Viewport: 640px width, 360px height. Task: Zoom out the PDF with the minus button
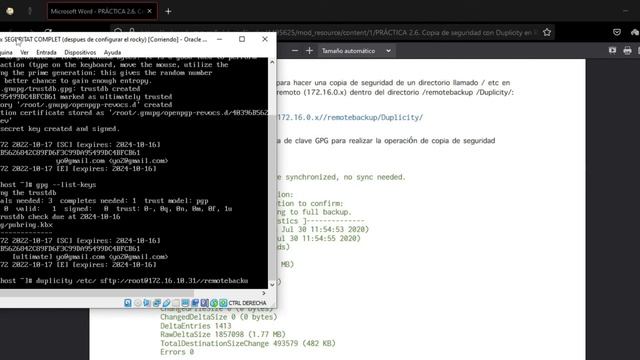coord(295,51)
